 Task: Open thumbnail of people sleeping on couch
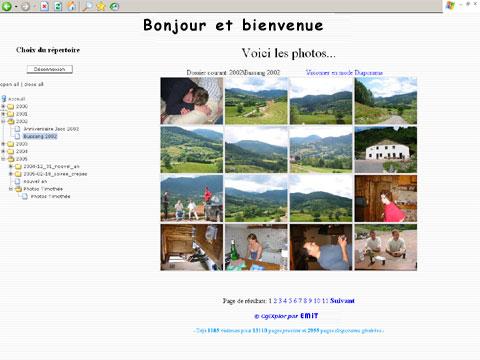[192, 101]
